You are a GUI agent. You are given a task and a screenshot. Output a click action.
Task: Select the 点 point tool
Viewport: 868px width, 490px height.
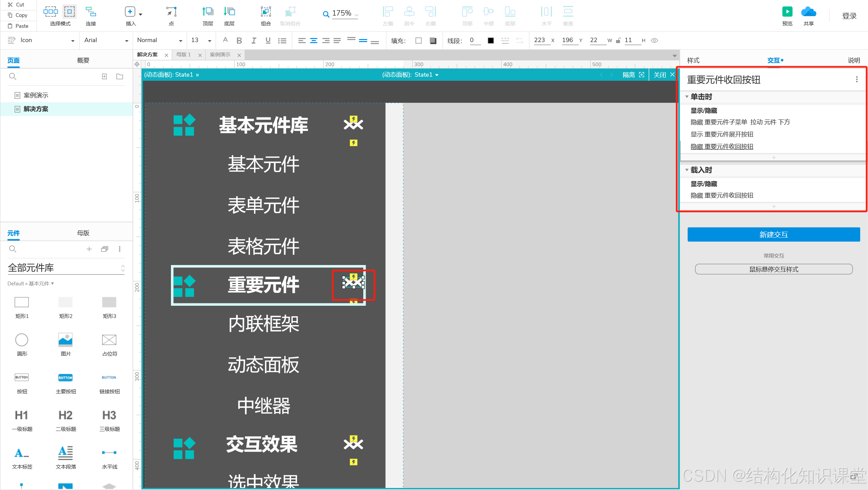171,16
